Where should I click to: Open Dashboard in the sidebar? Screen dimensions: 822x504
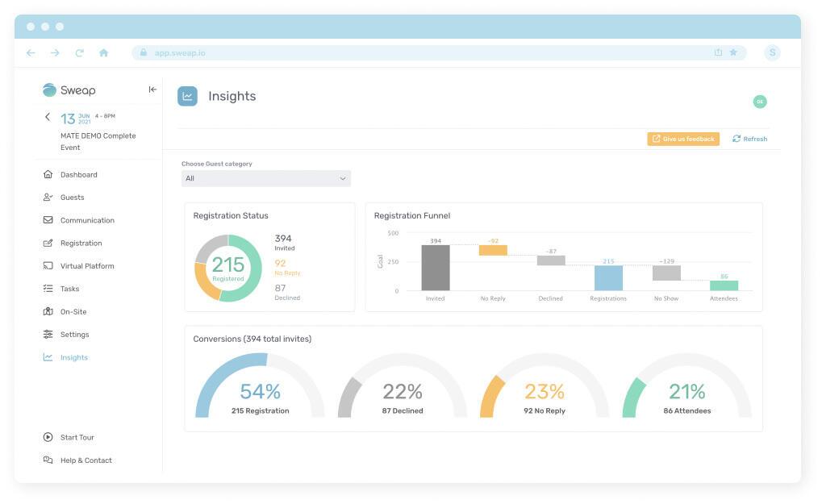pyautogui.click(x=78, y=174)
